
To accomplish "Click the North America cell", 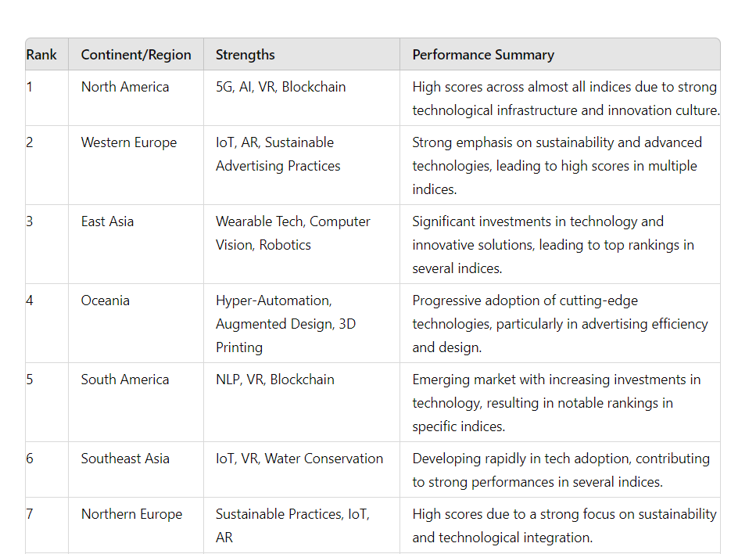I will point(136,98).
